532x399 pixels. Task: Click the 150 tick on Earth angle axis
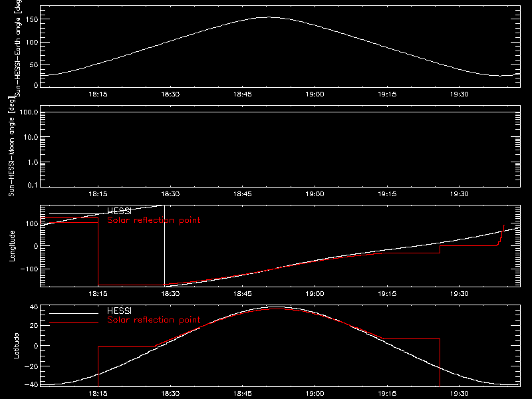32,19
